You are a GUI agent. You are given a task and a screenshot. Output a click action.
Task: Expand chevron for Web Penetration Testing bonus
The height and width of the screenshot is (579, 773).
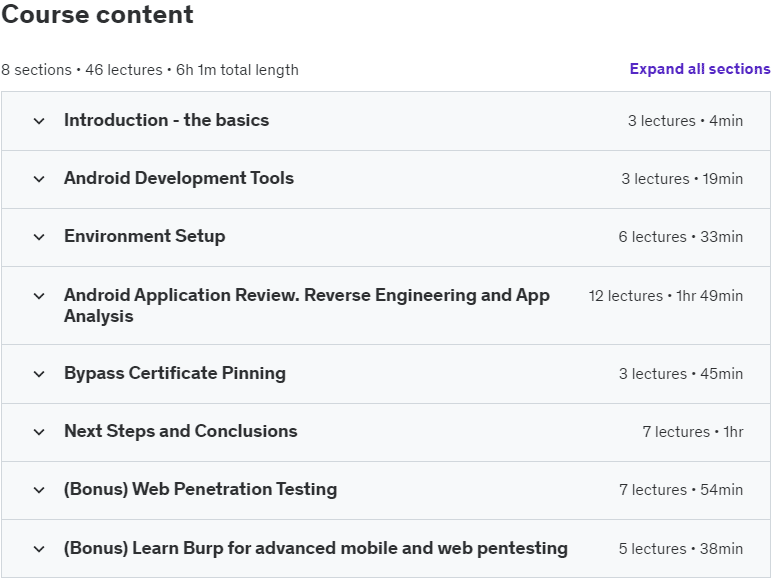[x=39, y=490]
